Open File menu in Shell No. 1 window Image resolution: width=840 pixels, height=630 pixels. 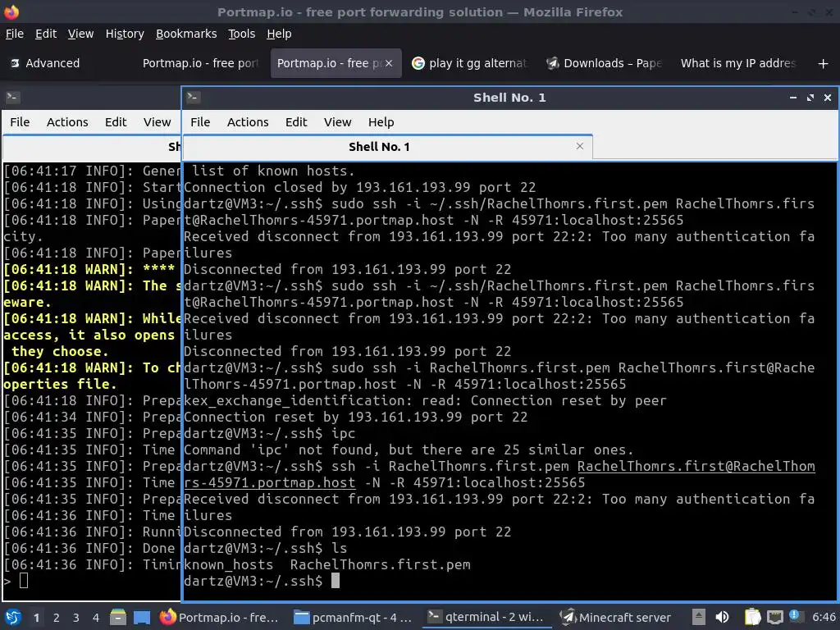coord(200,122)
